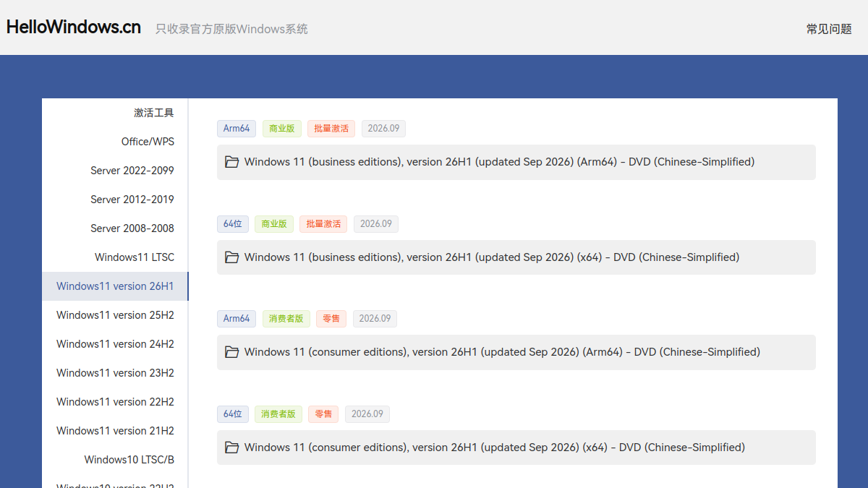Click folder icon for business editions Arm64 row
The height and width of the screenshot is (488, 868).
point(231,162)
